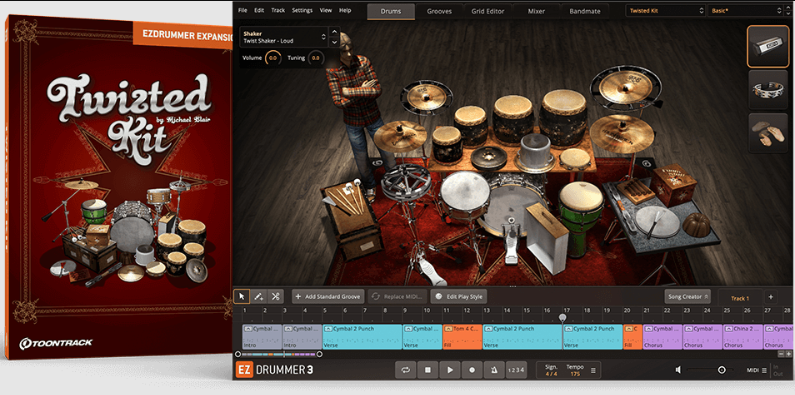Open the MIDI menu

point(757,371)
